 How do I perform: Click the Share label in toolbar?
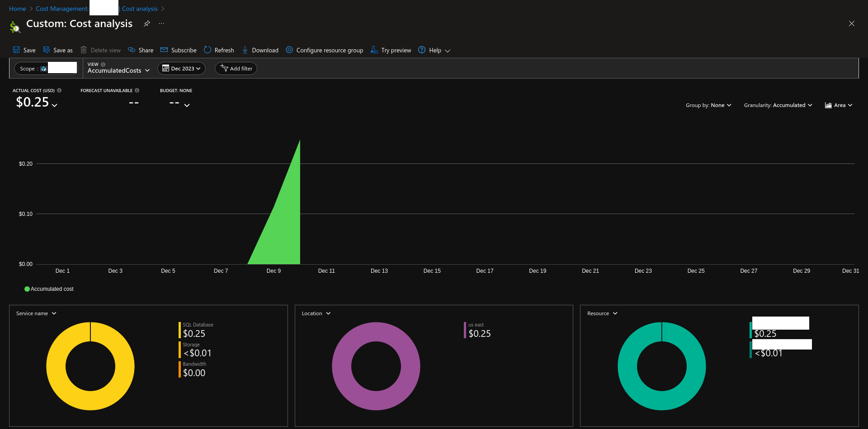coord(146,50)
